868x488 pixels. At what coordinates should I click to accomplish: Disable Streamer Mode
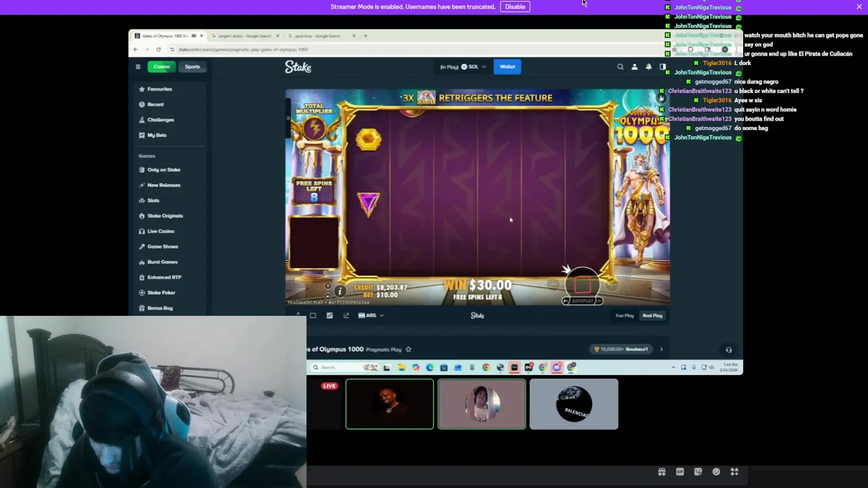point(515,7)
